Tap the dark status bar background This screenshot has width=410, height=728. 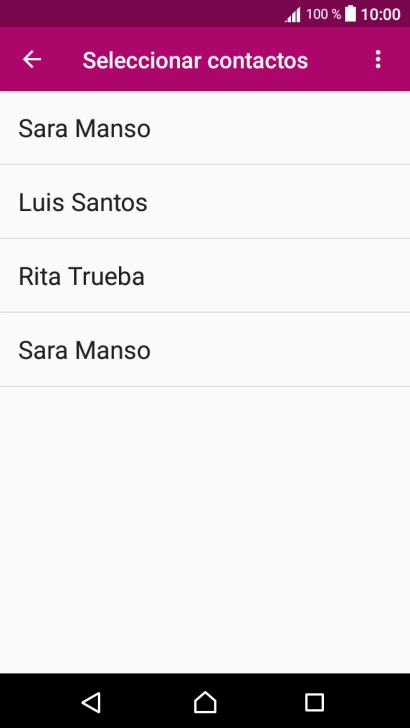click(139, 13)
